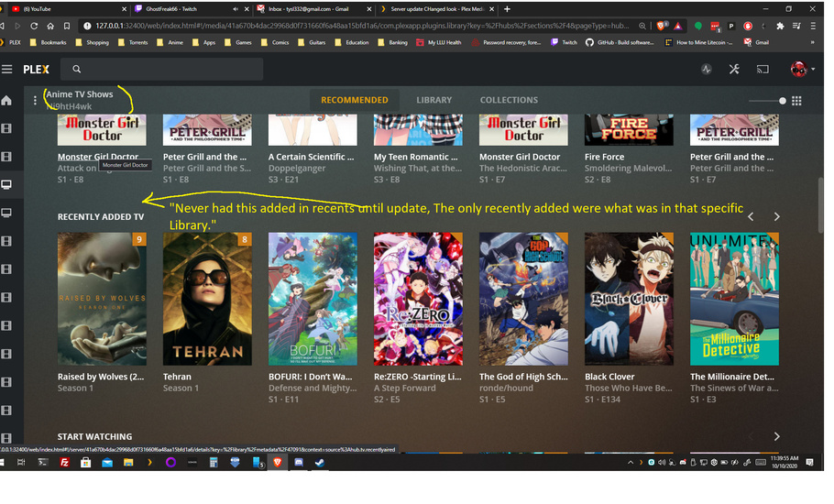This screenshot has height=504, width=834.
Task: Zoom indicator icon in address bar
Action: coord(642,26)
